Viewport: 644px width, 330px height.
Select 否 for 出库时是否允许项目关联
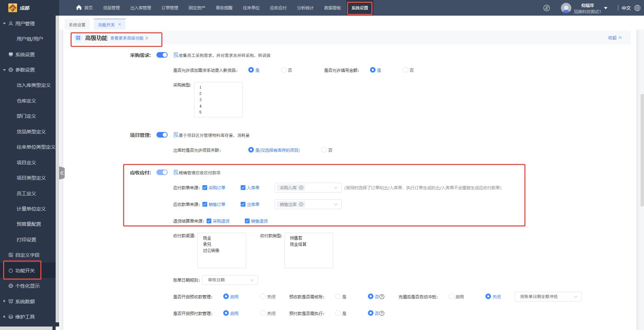point(324,150)
